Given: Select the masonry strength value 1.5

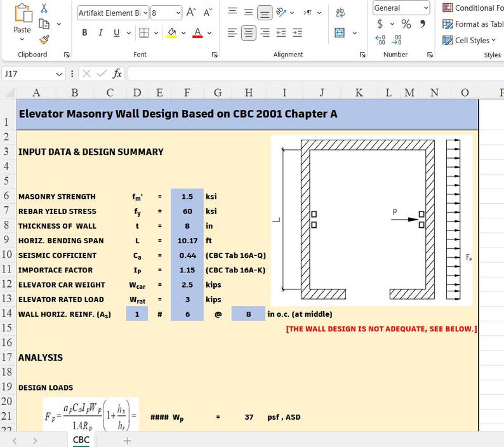Looking at the screenshot, I should point(187,196).
